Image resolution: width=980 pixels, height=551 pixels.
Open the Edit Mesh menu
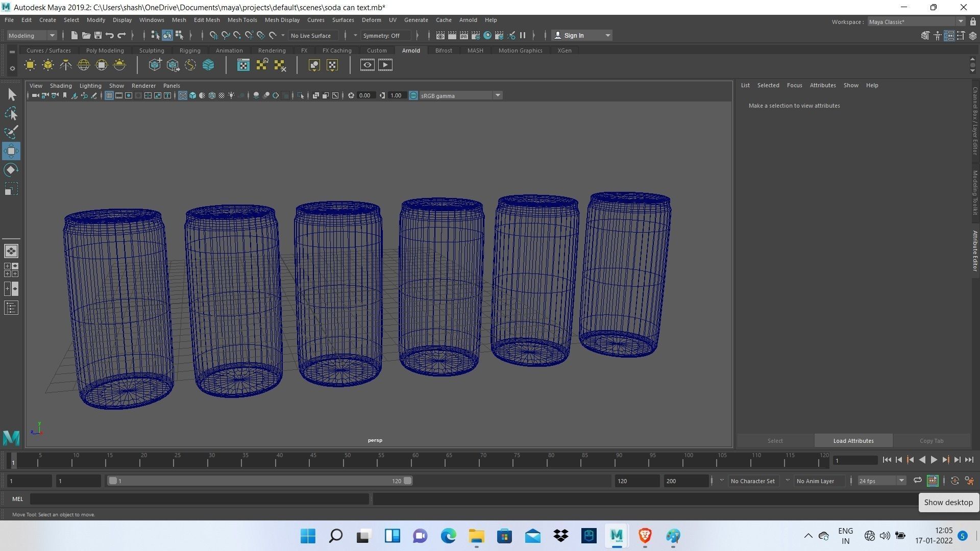[207, 20]
